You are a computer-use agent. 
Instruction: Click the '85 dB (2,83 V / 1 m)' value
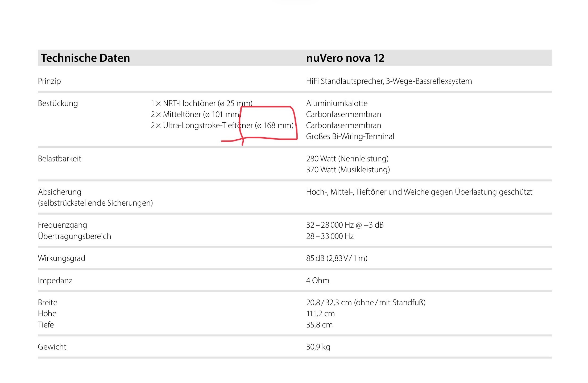tap(337, 258)
